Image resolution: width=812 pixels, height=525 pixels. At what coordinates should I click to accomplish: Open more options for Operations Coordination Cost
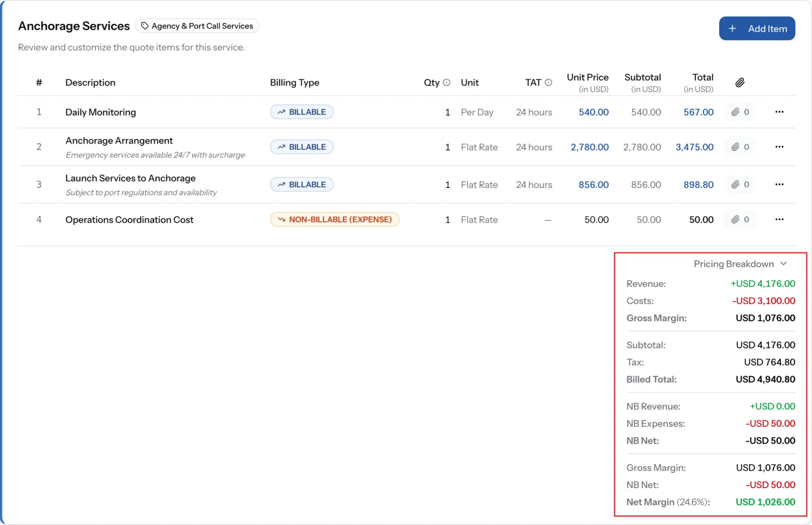[779, 220]
